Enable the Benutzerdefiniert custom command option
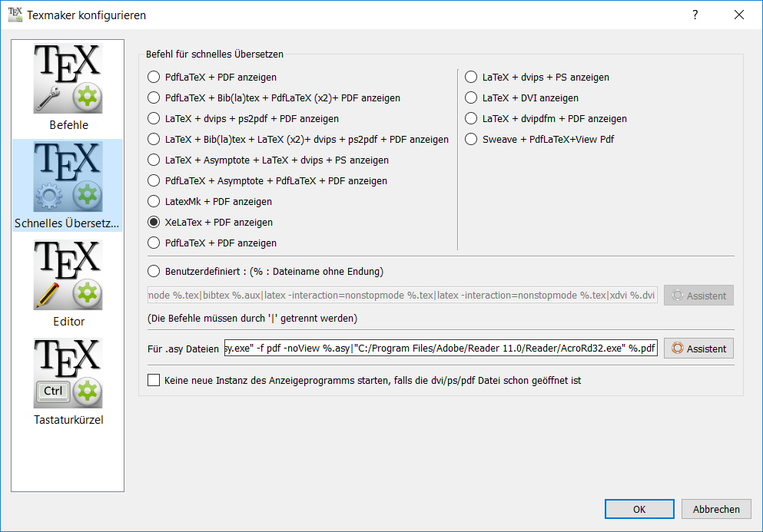 [x=154, y=271]
